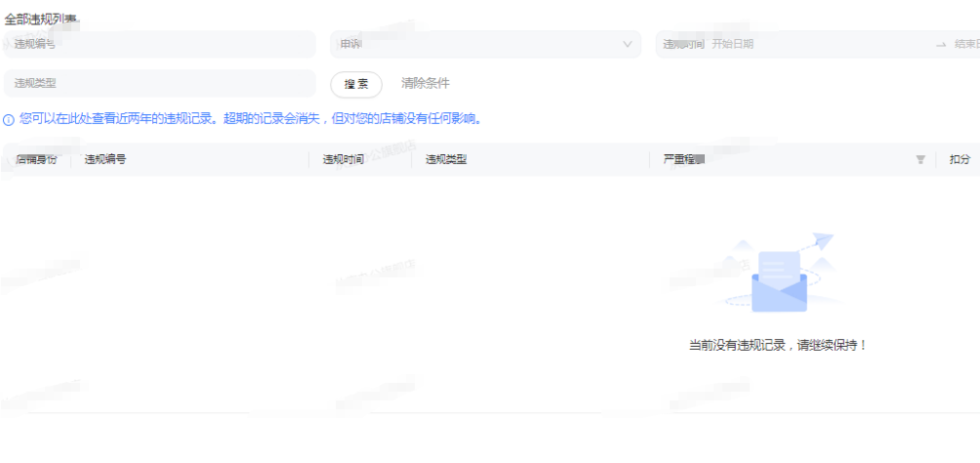Expand the 申诉 dropdown chevron
The image size is (980, 463).
(x=627, y=44)
